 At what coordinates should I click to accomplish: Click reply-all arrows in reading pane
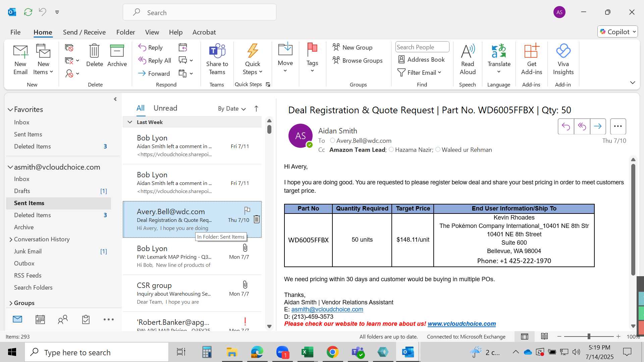point(582,126)
